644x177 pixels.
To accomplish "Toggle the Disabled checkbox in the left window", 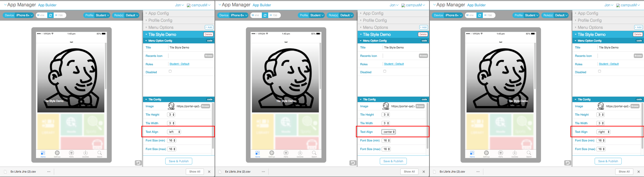I will pos(170,71).
